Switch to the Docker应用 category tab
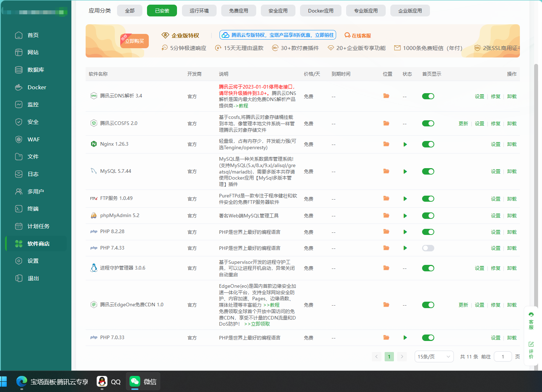 click(320, 11)
